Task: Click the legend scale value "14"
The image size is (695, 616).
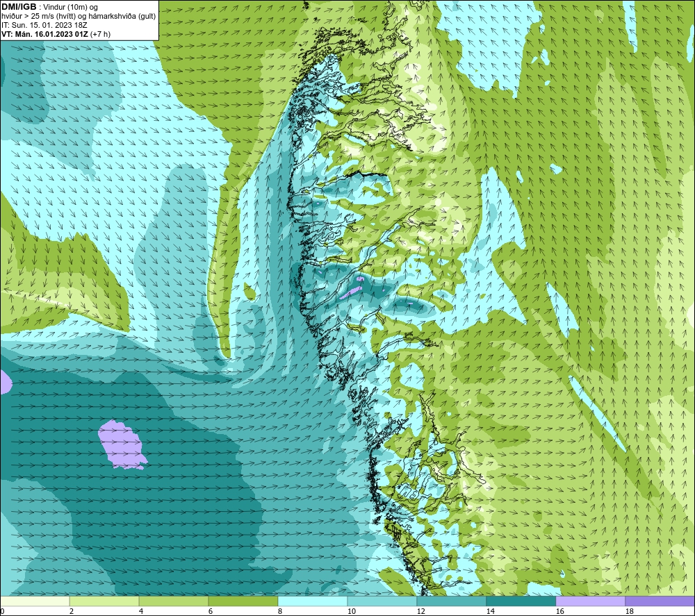Action: click(x=490, y=611)
